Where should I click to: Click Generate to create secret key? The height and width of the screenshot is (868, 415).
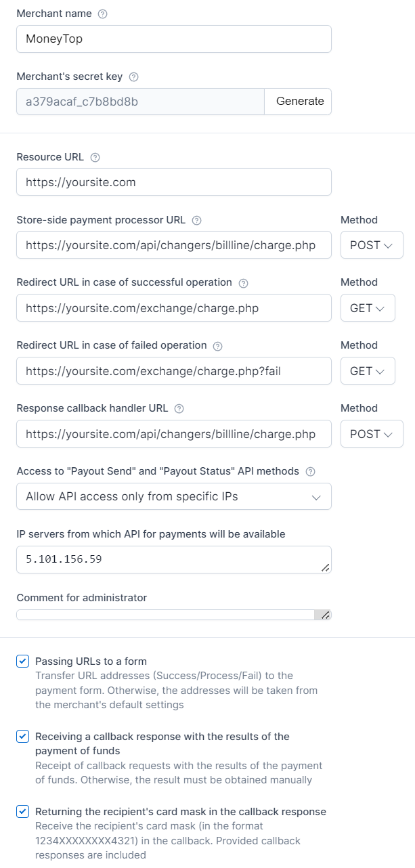pyautogui.click(x=300, y=102)
